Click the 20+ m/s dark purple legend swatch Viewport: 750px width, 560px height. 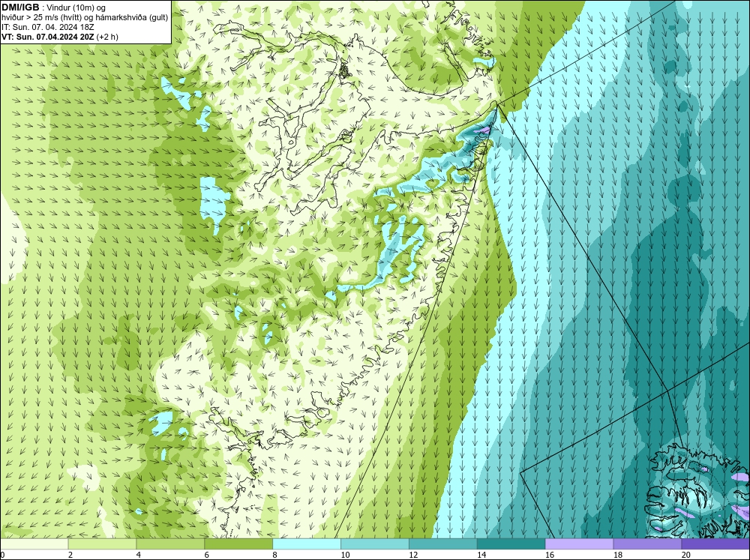715,544
